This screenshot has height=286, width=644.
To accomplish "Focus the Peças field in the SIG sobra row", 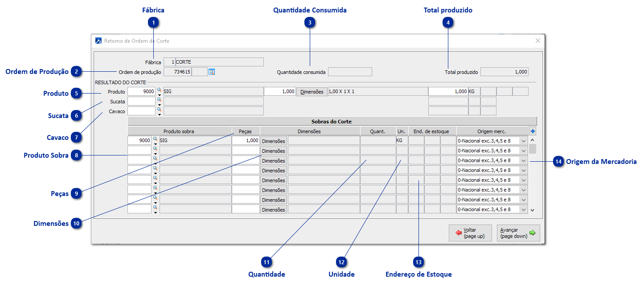I will click(246, 140).
